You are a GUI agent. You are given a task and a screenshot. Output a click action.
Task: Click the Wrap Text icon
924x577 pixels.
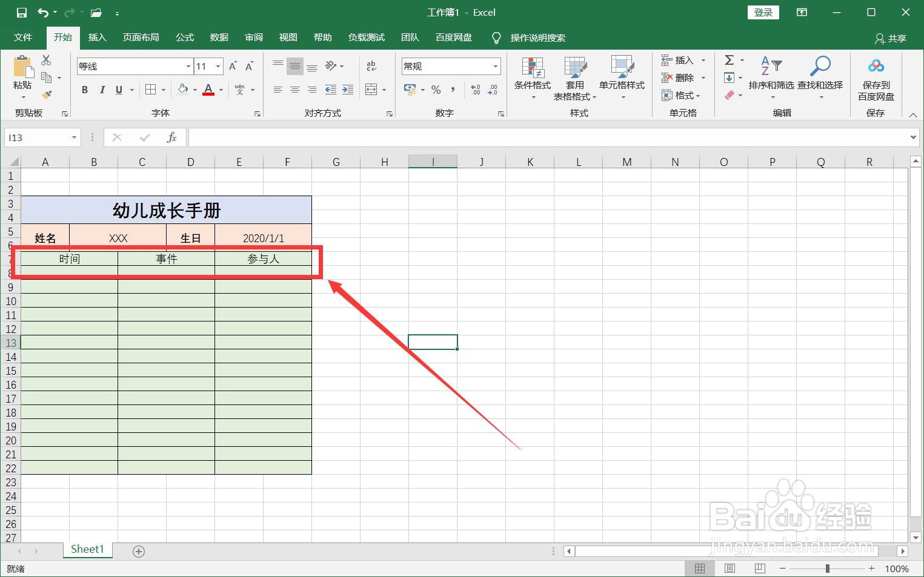(x=371, y=66)
